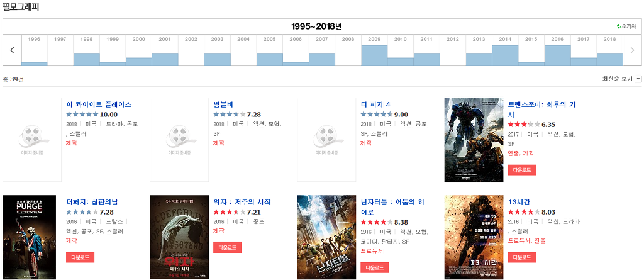The height and width of the screenshot is (280, 644).
Task: Open 트랜스포머: 최후의 기사 title link
Action: pyautogui.click(x=541, y=109)
